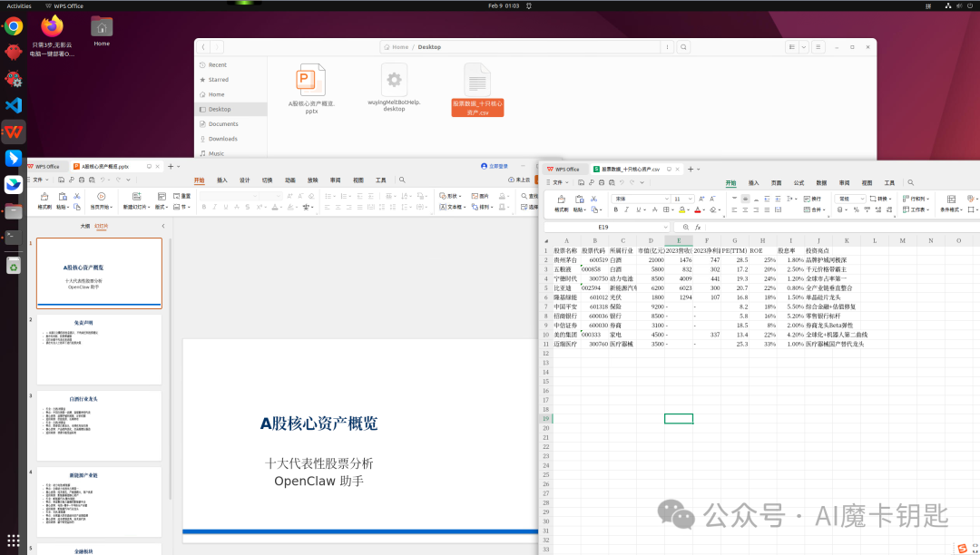The width and height of the screenshot is (980, 555).
Task: Click the Save icon in the spreadsheet quick toolbar
Action: click(582, 182)
